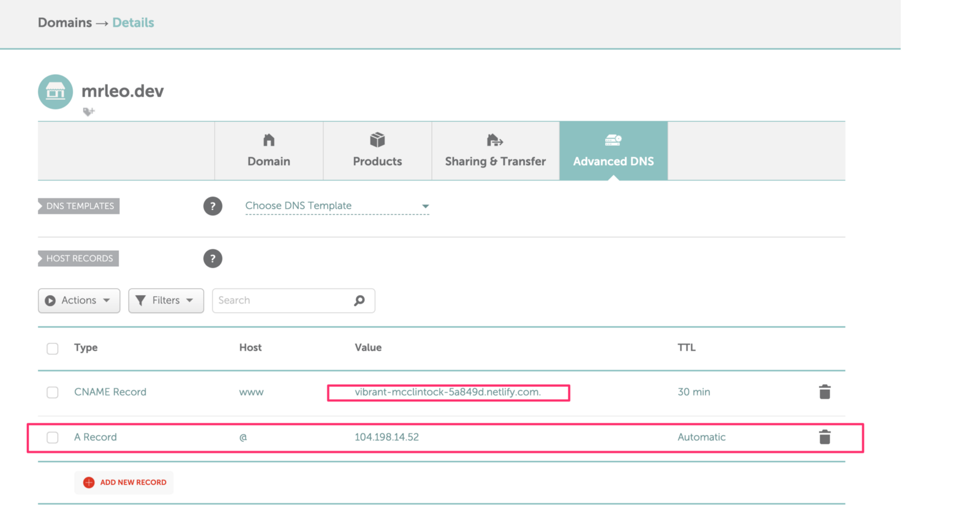Click the red plus icon for new record
Image resolution: width=980 pixels, height=527 pixels.
pyautogui.click(x=89, y=482)
